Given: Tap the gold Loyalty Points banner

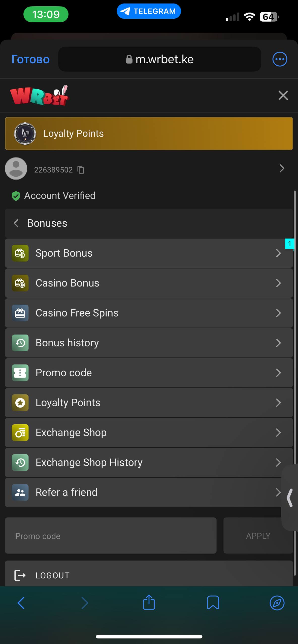Looking at the screenshot, I should (149, 134).
